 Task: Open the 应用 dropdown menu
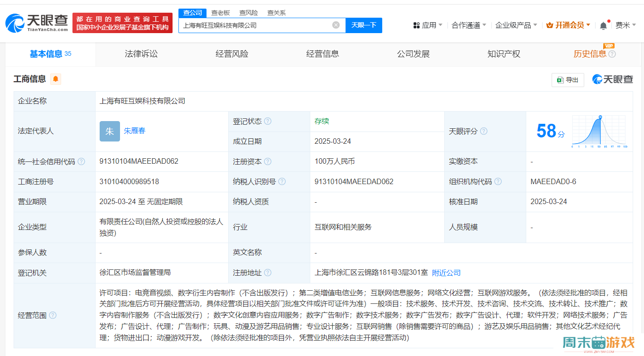click(x=428, y=25)
